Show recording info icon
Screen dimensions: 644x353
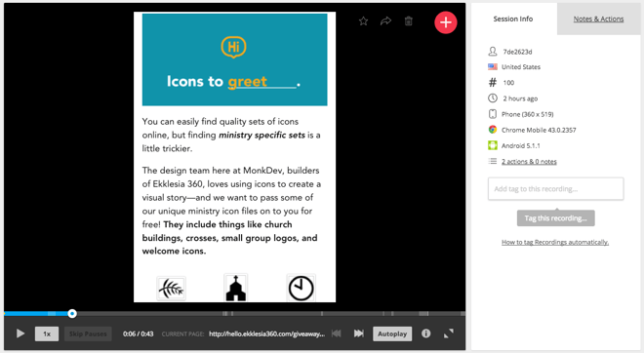[x=425, y=333]
